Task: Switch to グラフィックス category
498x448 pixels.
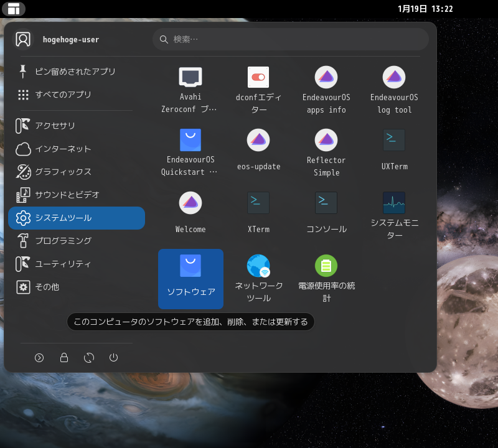Action: pos(62,172)
